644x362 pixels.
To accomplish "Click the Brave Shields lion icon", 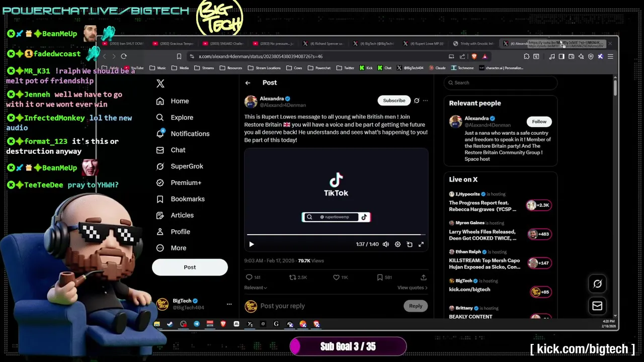I will (x=474, y=56).
